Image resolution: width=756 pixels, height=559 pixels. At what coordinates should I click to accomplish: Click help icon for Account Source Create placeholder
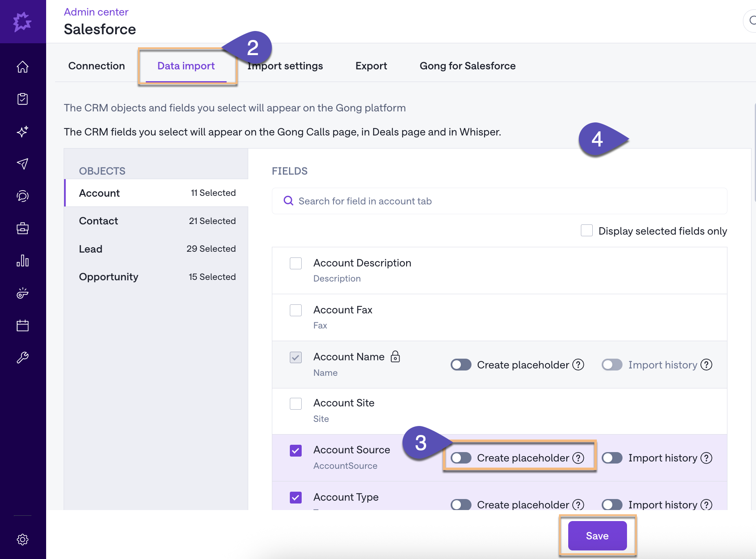[578, 458]
